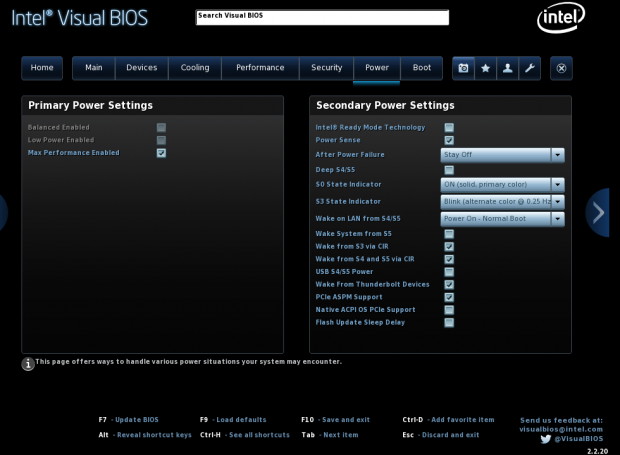Click Next item shortcut
620x455 pixels.
point(341,435)
